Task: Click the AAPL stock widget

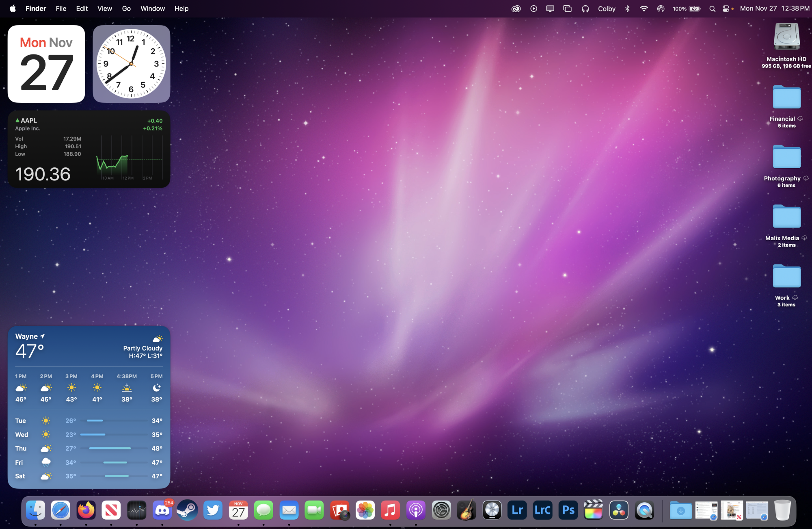Action: pos(89,149)
